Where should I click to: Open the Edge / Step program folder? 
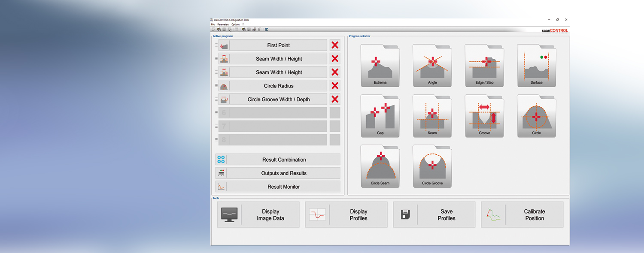click(484, 66)
